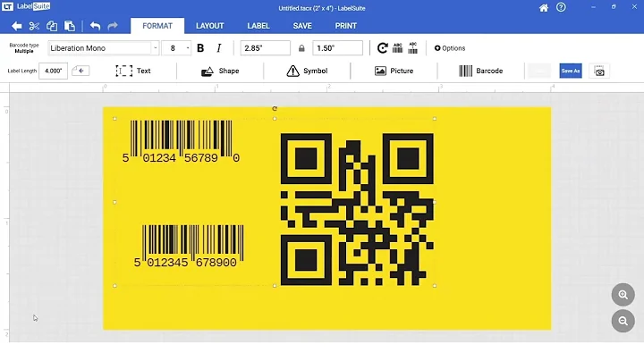Expand the Options panel
Viewport: 644px width, 361px height.
[450, 48]
